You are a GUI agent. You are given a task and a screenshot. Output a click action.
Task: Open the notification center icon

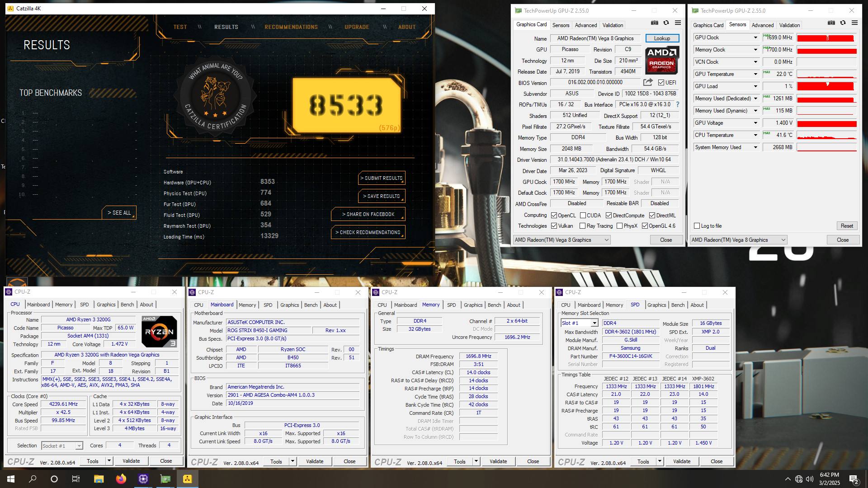point(854,479)
